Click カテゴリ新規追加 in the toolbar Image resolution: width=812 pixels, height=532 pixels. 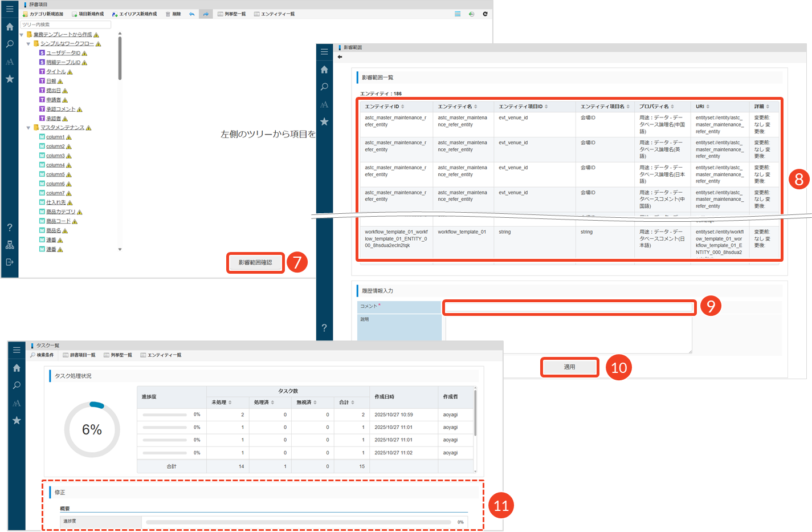[x=43, y=14]
